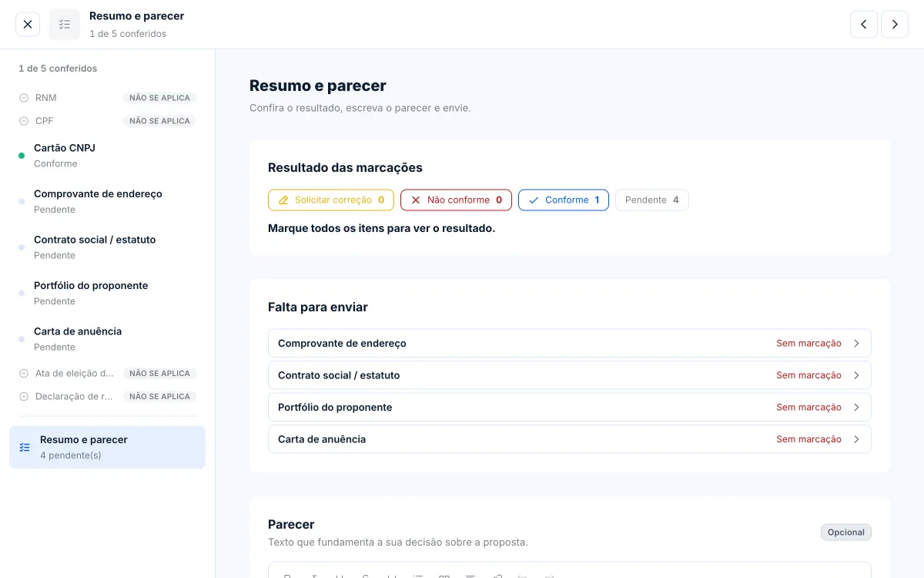Expand chevron on Comprovante de endereço row
Viewport: 924px width, 578px height.
856,344
